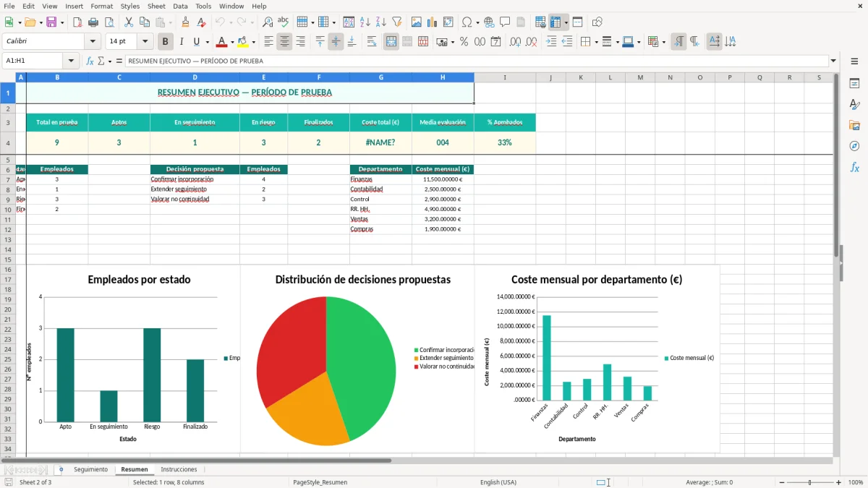Image resolution: width=868 pixels, height=488 pixels.
Task: Open the sidebar Navigator compass icon
Action: tap(854, 146)
